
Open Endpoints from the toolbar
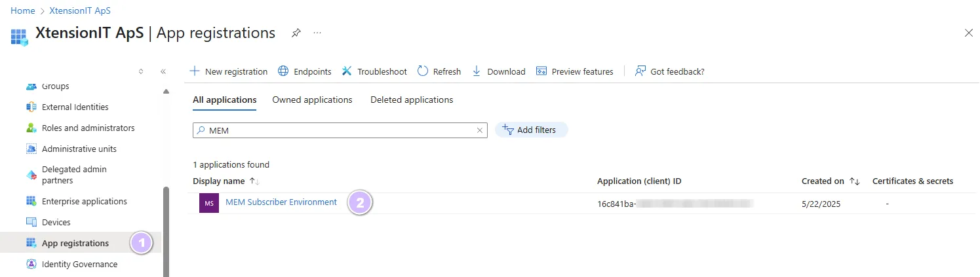pyautogui.click(x=305, y=71)
